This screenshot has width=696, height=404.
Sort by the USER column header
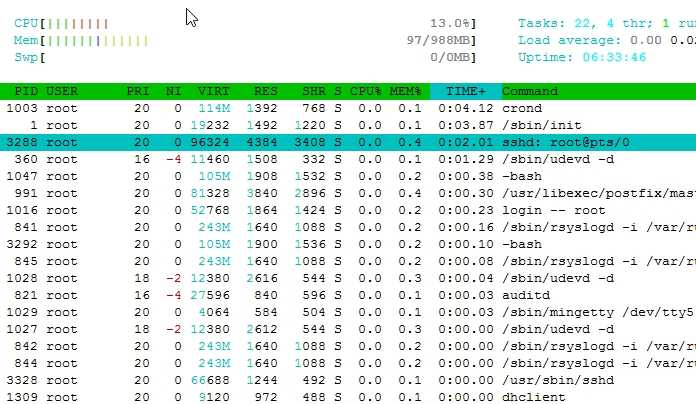click(x=62, y=91)
